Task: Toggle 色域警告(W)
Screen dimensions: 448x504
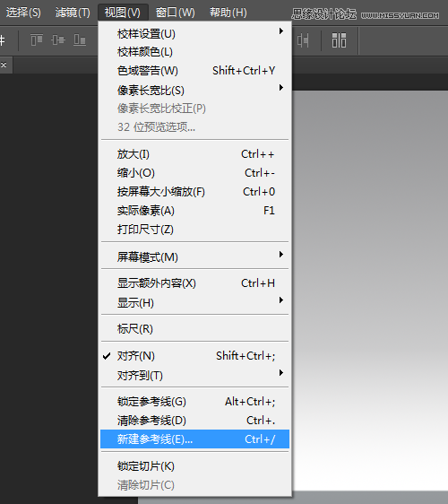Action: 194,71
